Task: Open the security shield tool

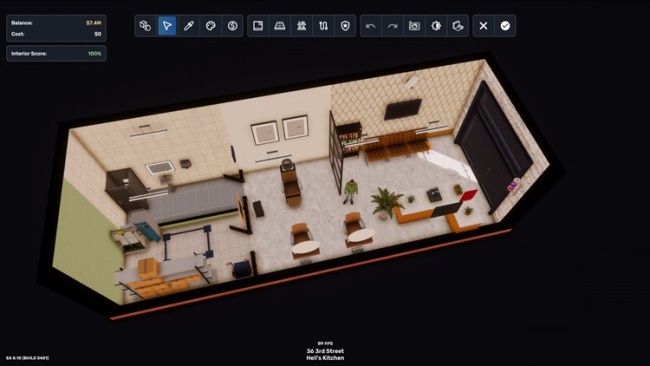Action: [x=345, y=26]
